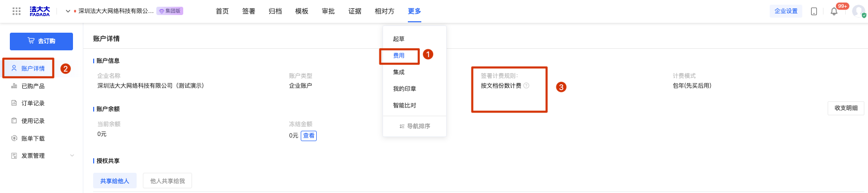Switch to the 他人共享给我 tab

167,181
